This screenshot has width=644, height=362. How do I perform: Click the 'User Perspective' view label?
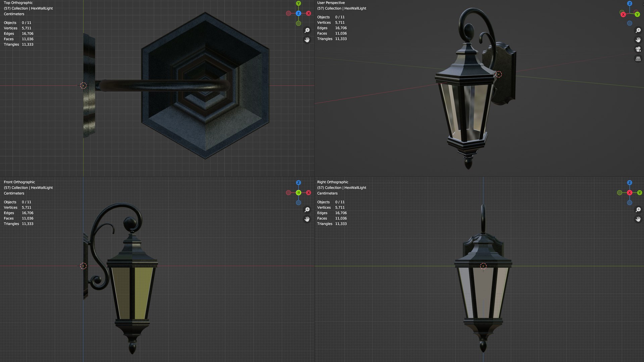(331, 3)
